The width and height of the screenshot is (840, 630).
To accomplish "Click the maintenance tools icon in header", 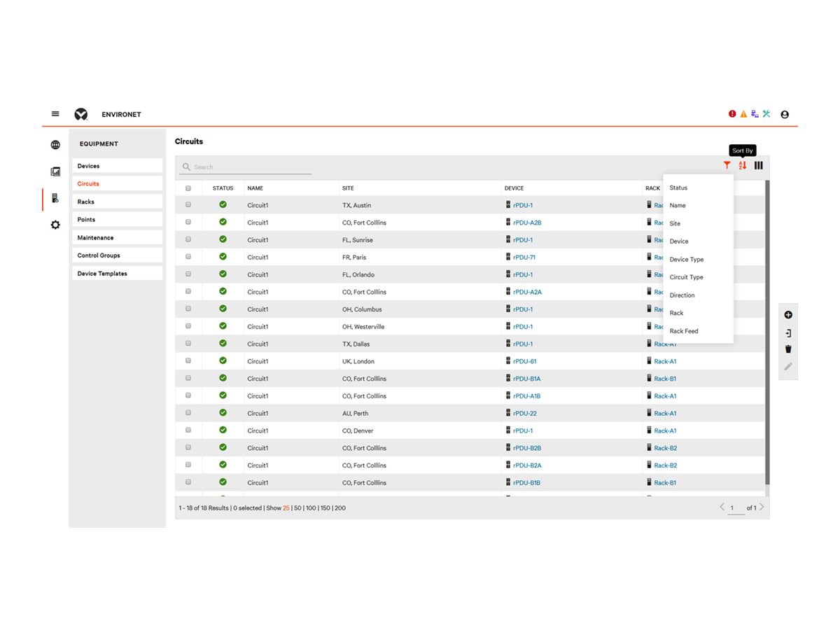I will click(766, 113).
